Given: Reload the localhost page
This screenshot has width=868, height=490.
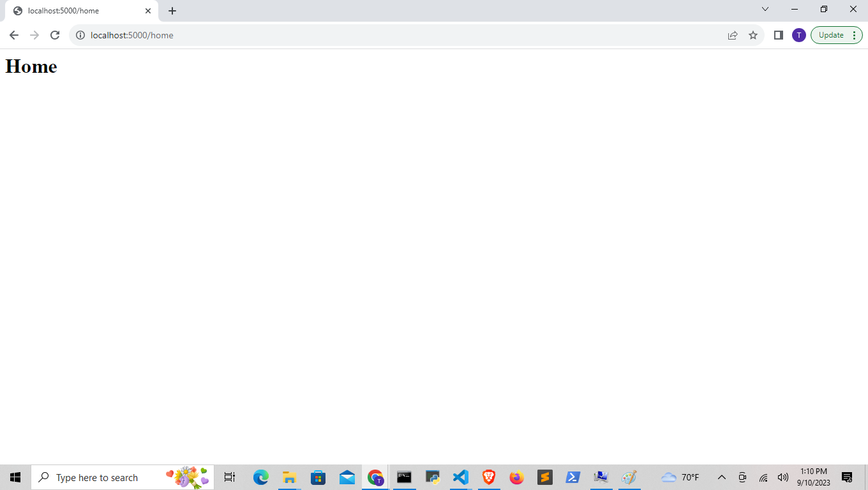Looking at the screenshot, I should click(55, 35).
